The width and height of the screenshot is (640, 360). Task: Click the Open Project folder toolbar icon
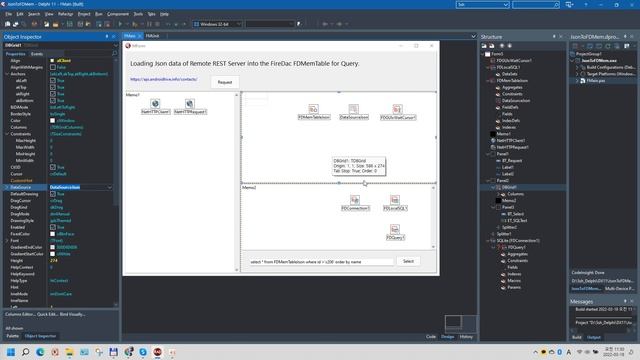[x=56, y=24]
